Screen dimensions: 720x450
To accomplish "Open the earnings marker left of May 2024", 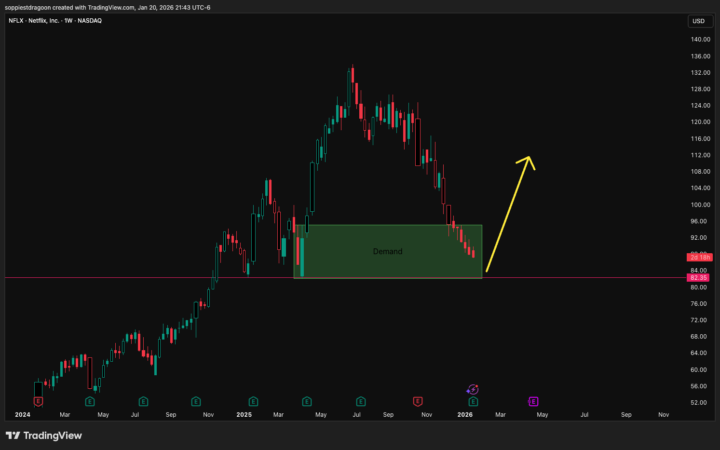I will click(x=90, y=402).
